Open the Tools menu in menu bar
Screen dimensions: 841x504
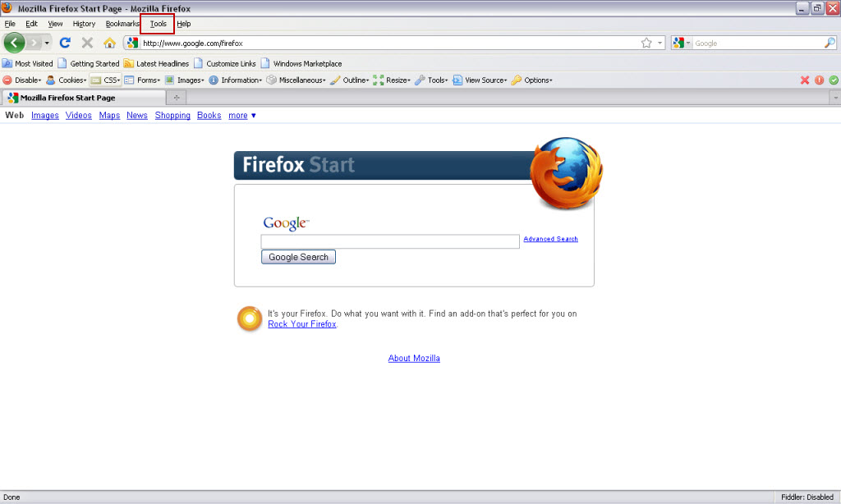(159, 24)
